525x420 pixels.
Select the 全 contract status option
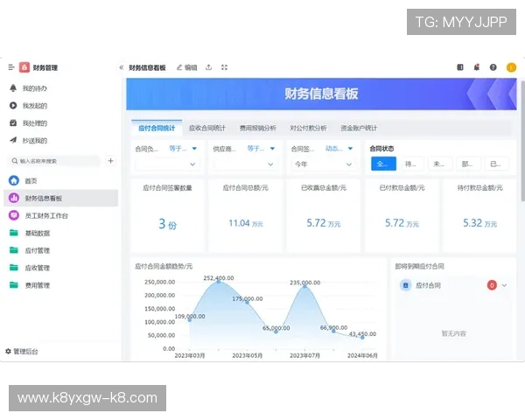pos(383,164)
